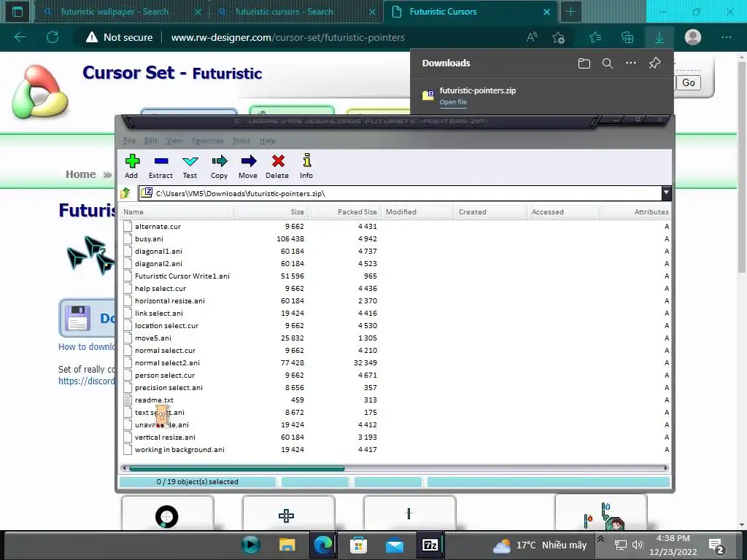Viewport: 747px width, 560px height.
Task: Open the Help menu in 7-Zip
Action: [x=267, y=141]
